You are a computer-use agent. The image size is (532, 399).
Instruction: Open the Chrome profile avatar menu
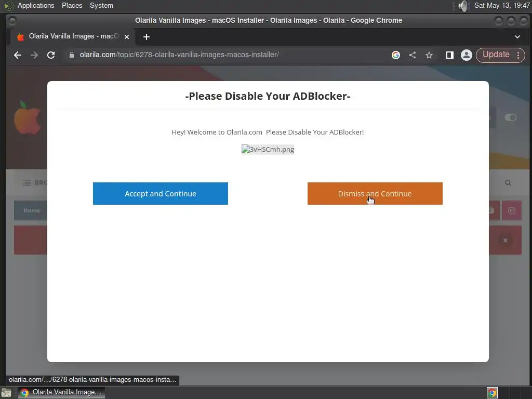[x=467, y=55]
